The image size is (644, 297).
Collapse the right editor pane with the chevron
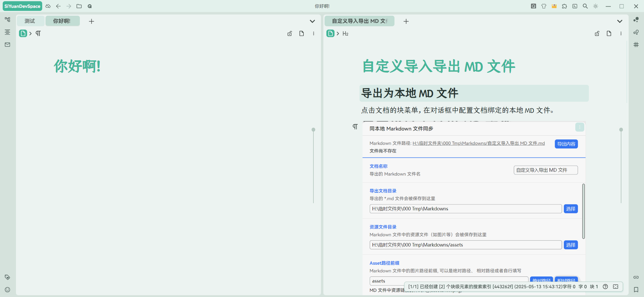click(x=620, y=21)
